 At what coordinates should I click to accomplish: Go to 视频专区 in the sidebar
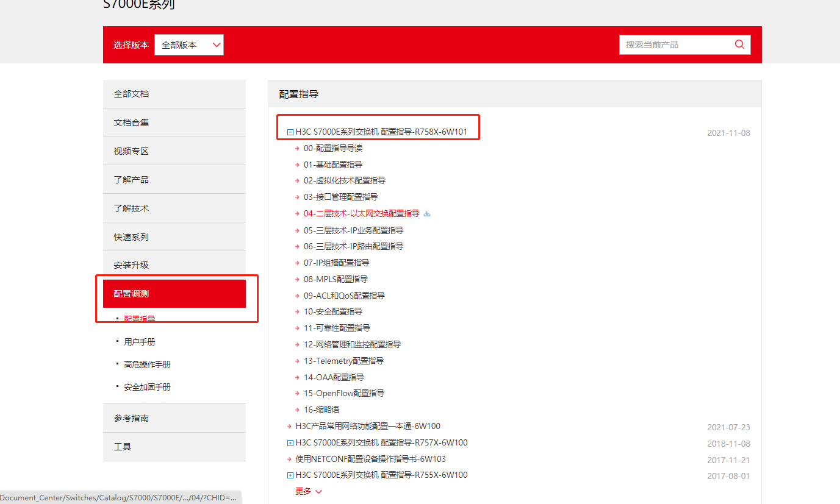tap(174, 151)
